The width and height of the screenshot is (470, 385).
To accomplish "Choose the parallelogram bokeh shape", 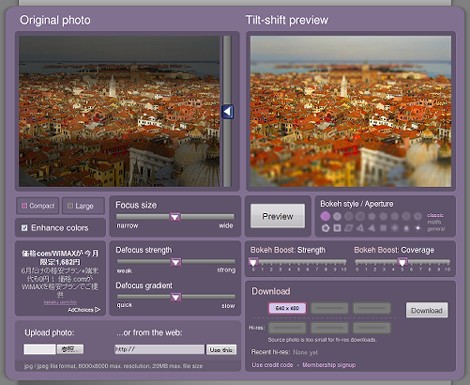I will coord(348,228).
